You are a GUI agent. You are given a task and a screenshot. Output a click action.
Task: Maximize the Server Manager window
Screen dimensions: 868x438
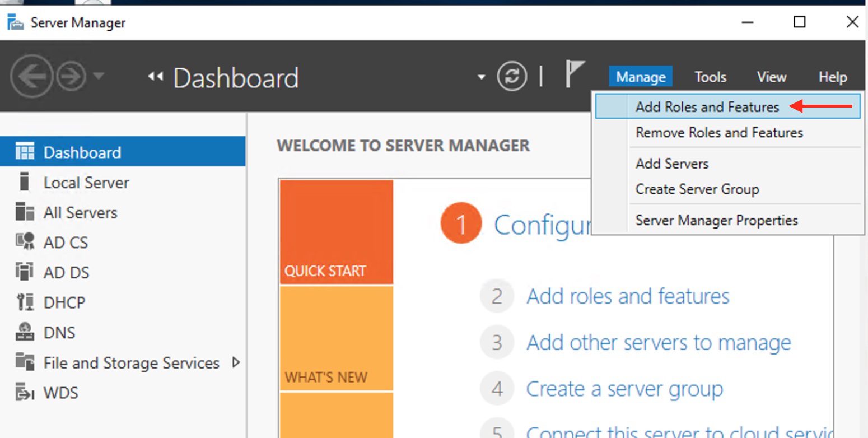(800, 22)
